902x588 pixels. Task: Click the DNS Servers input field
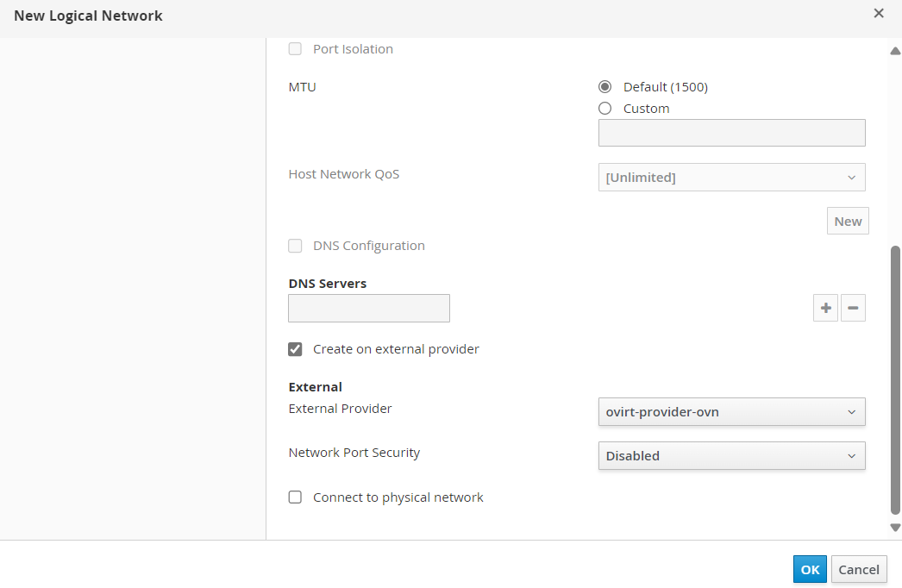369,309
